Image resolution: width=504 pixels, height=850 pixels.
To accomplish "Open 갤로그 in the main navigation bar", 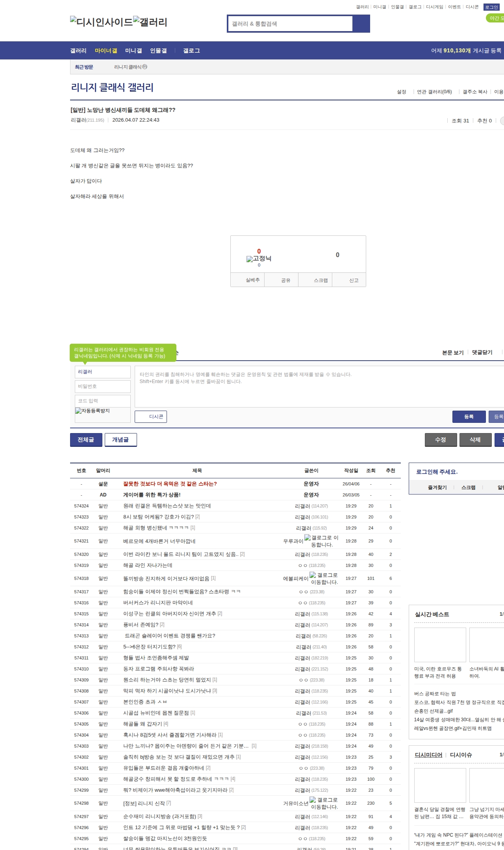I will click(x=191, y=51).
